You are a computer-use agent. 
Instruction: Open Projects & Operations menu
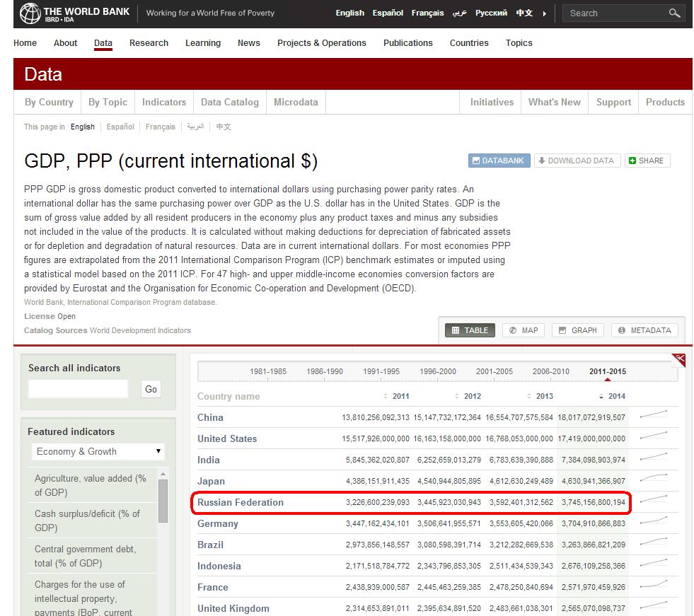tap(322, 43)
